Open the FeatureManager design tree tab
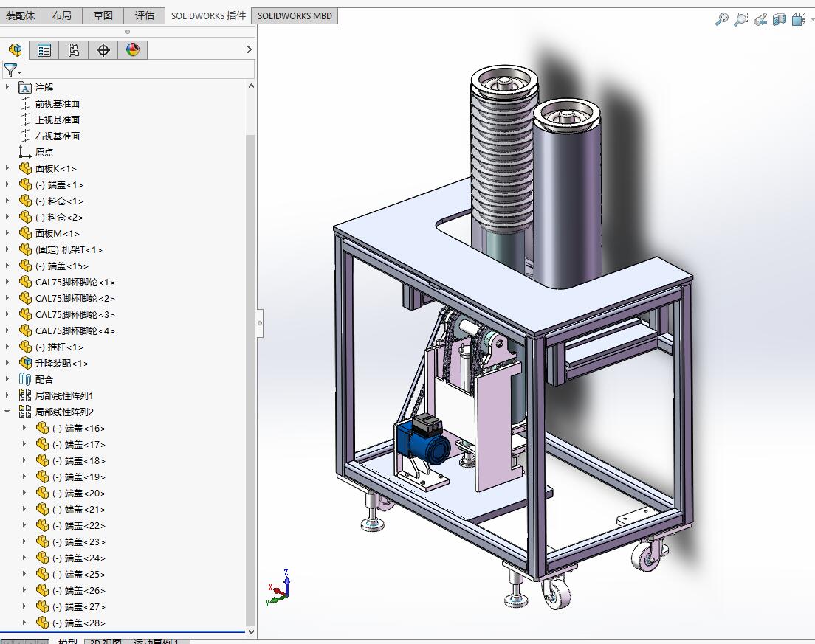 coord(15,50)
